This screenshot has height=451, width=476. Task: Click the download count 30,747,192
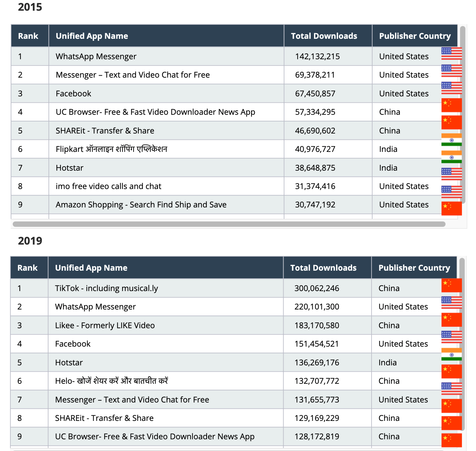315,205
